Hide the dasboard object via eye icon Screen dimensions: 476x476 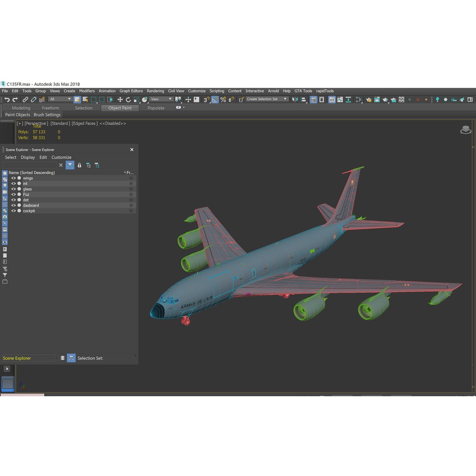[13, 205]
